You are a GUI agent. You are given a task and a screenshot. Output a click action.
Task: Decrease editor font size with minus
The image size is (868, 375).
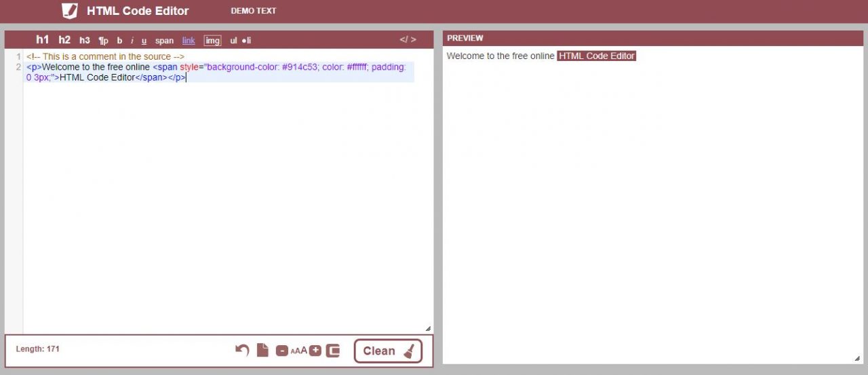pos(282,351)
